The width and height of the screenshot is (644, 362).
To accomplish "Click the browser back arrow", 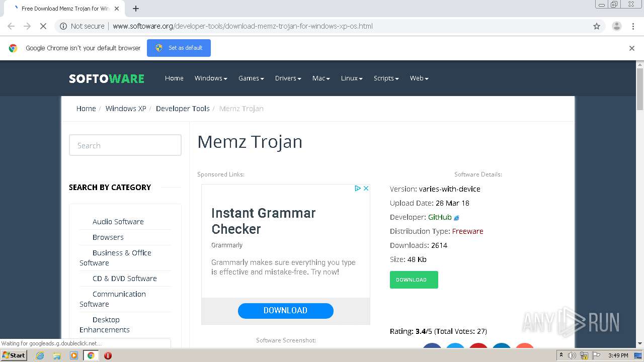I will point(11,26).
